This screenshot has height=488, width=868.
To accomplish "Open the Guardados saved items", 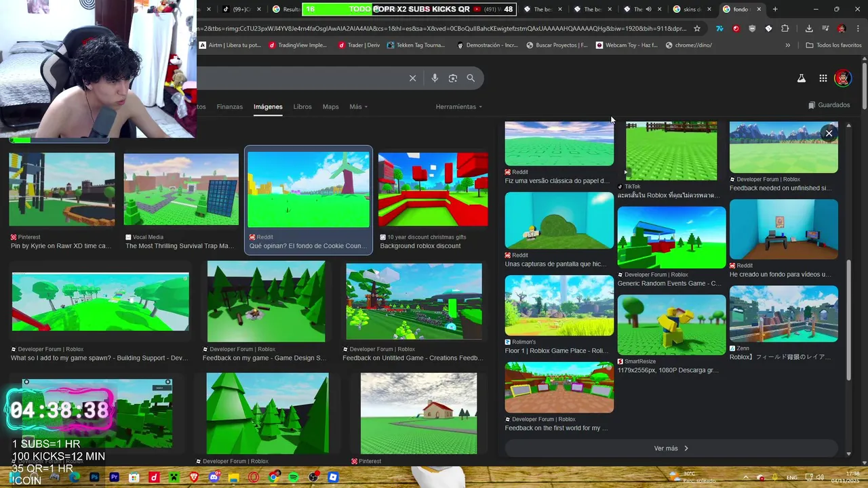I will pos(829,105).
